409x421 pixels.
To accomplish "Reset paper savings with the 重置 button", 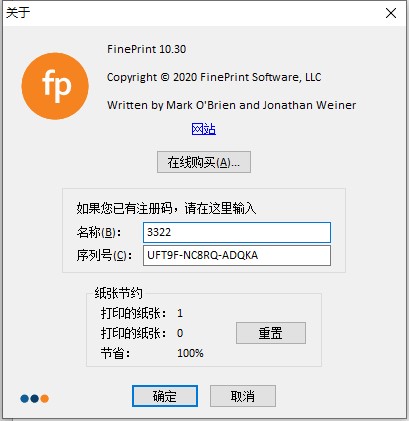I will [271, 333].
